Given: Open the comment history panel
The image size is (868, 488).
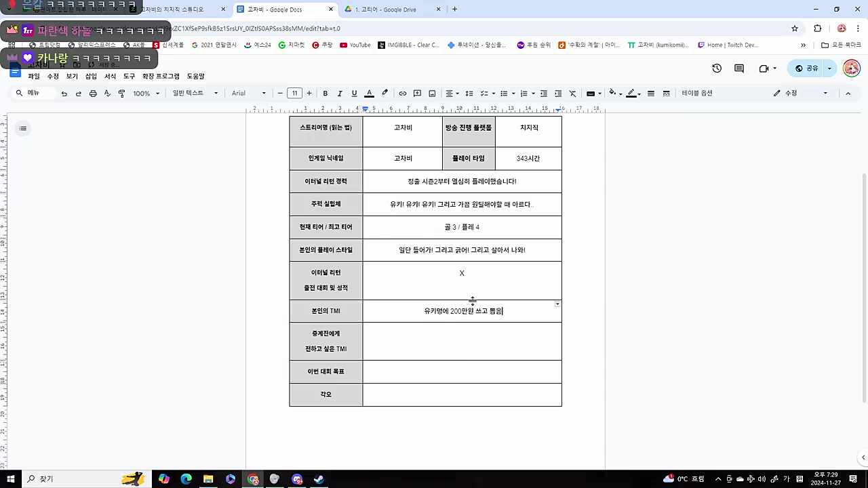Looking at the screenshot, I should point(739,68).
